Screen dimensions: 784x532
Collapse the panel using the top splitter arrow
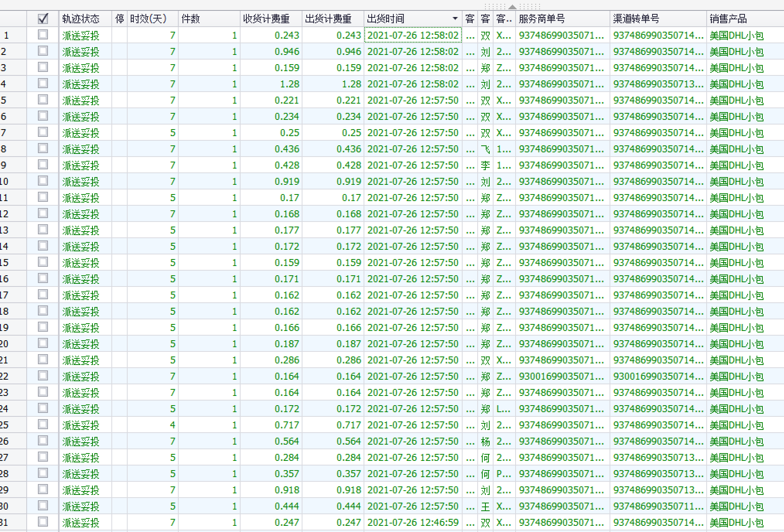click(512, 7)
